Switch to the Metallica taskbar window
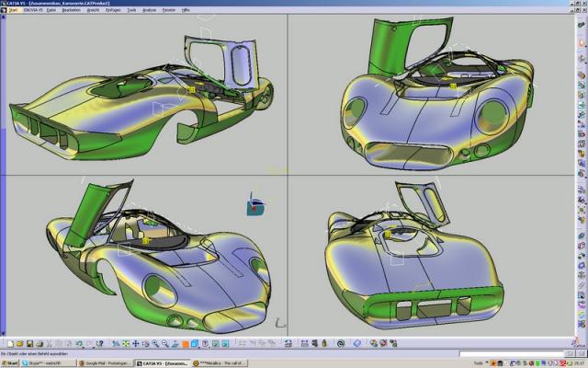588x368 pixels. [220, 363]
